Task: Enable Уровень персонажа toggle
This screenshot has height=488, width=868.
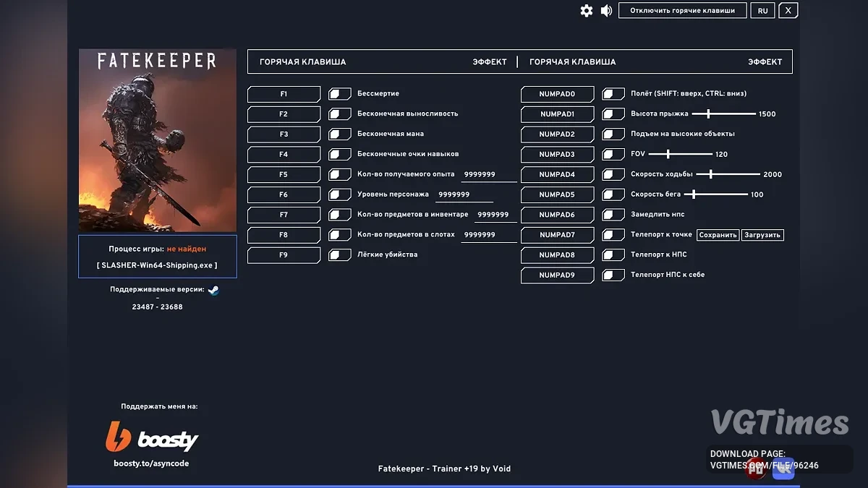Action: 340,195
